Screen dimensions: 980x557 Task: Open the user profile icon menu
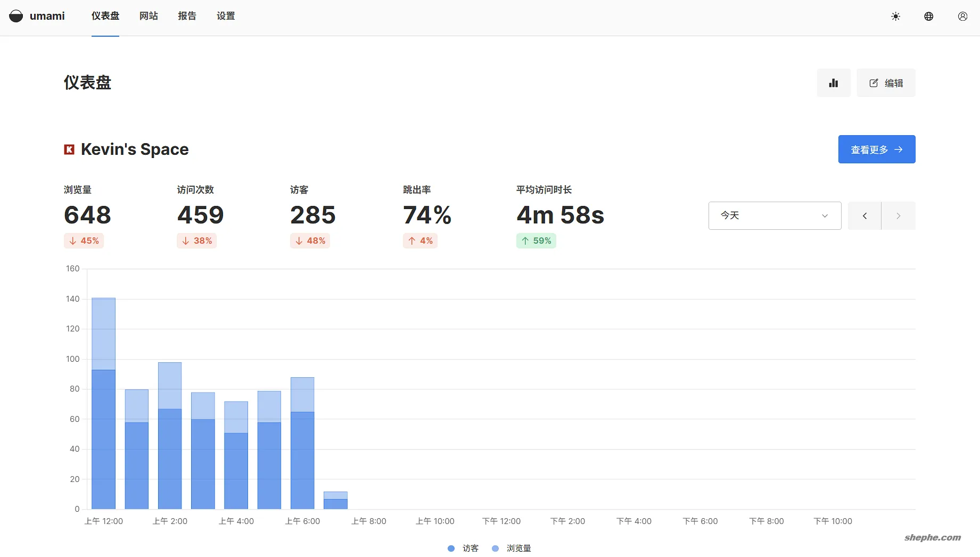tap(962, 16)
